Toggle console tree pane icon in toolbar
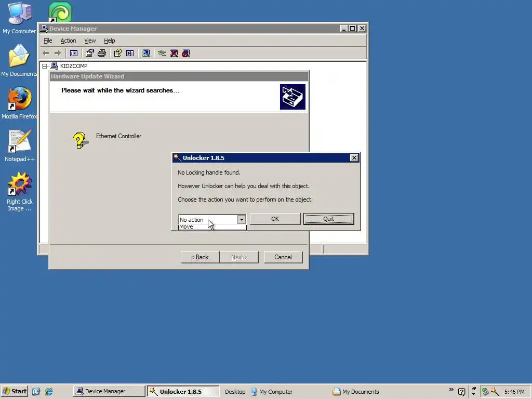 click(74, 54)
